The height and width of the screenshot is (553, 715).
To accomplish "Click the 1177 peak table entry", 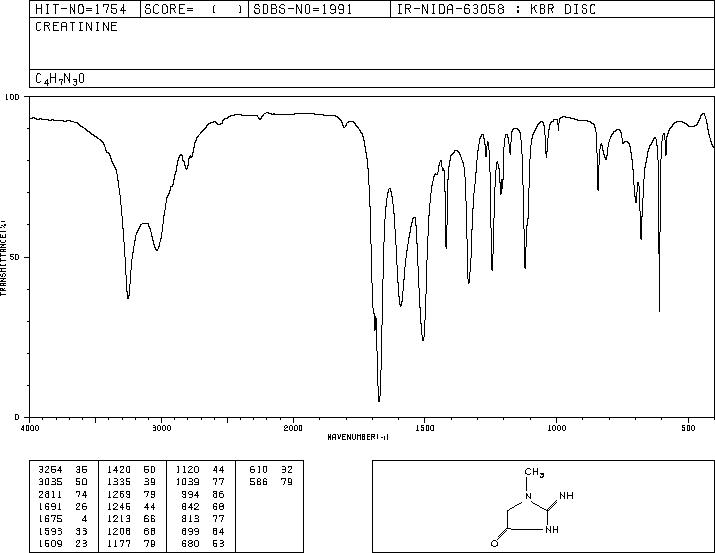I will (119, 544).
